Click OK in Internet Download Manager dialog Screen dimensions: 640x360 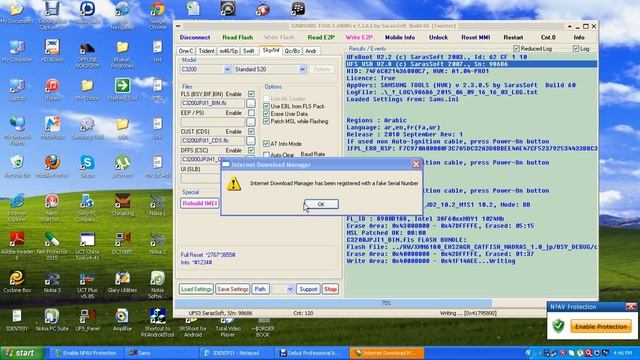click(x=321, y=204)
